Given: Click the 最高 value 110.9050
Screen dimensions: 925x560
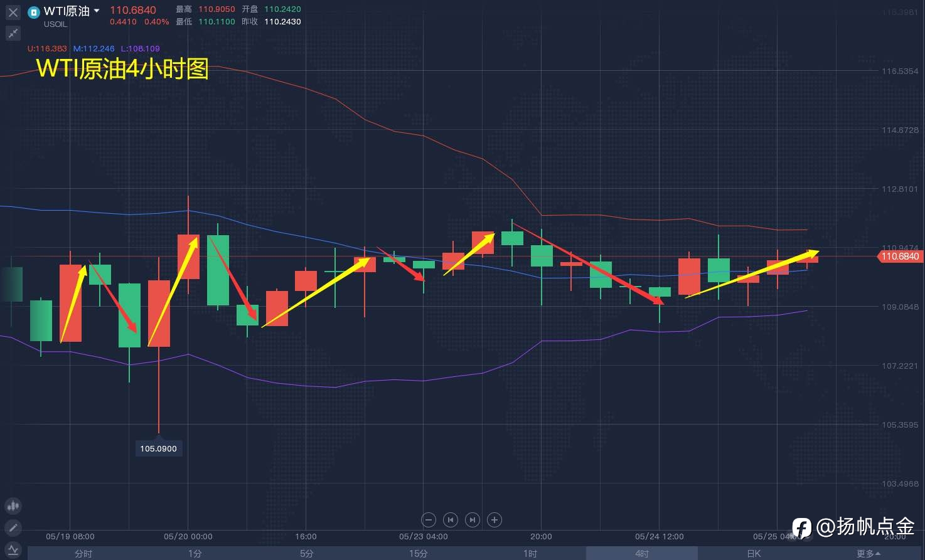Looking at the screenshot, I should point(217,9).
